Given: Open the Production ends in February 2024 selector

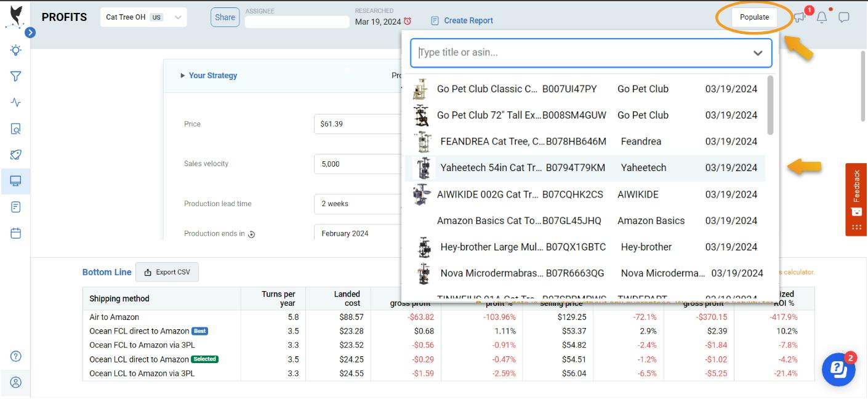Looking at the screenshot, I should (x=358, y=233).
